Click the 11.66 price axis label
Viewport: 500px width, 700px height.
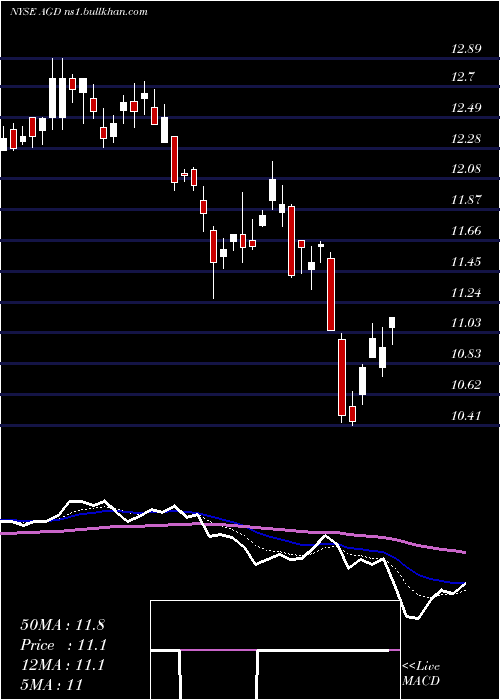467,231
